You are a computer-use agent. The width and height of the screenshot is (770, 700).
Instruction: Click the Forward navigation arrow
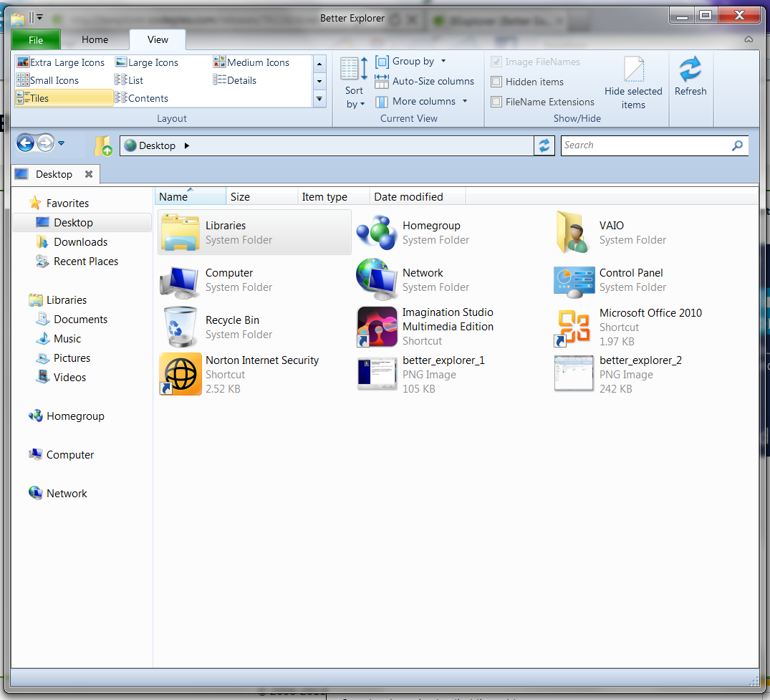pyautogui.click(x=46, y=143)
